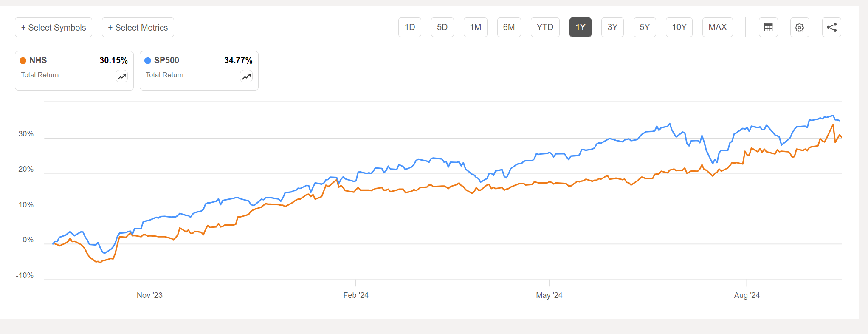Open the data table view icon

pyautogui.click(x=768, y=28)
